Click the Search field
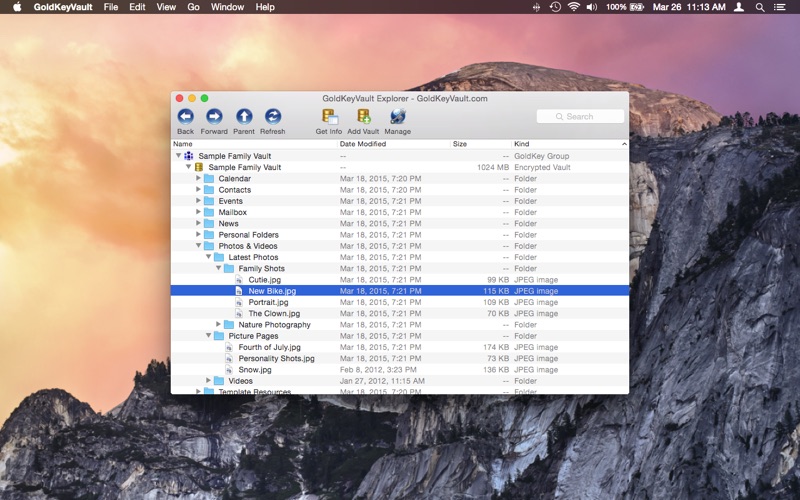The height and width of the screenshot is (500, 800). tap(580, 116)
